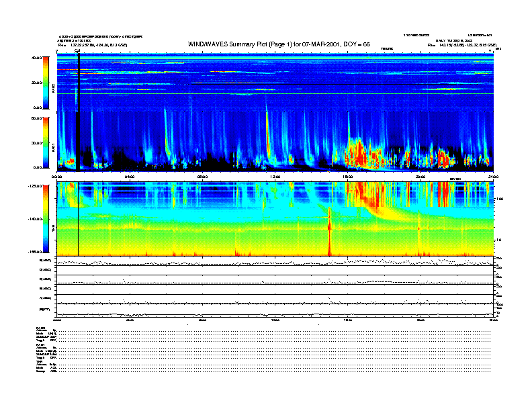Click the RAD2 status heading at the bottom
Image resolution: width=532 pixels, height=411 pixels.
(41, 328)
